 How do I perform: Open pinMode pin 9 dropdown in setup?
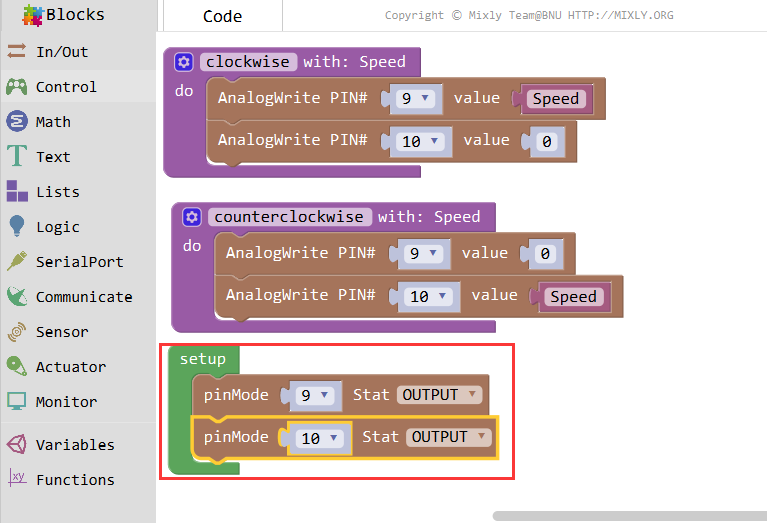click(x=315, y=395)
